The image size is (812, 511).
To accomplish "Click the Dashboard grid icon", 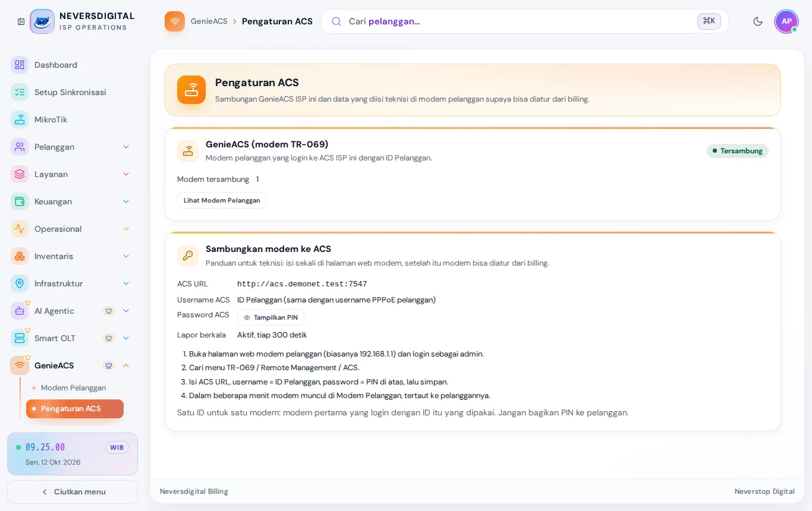I will (20, 65).
